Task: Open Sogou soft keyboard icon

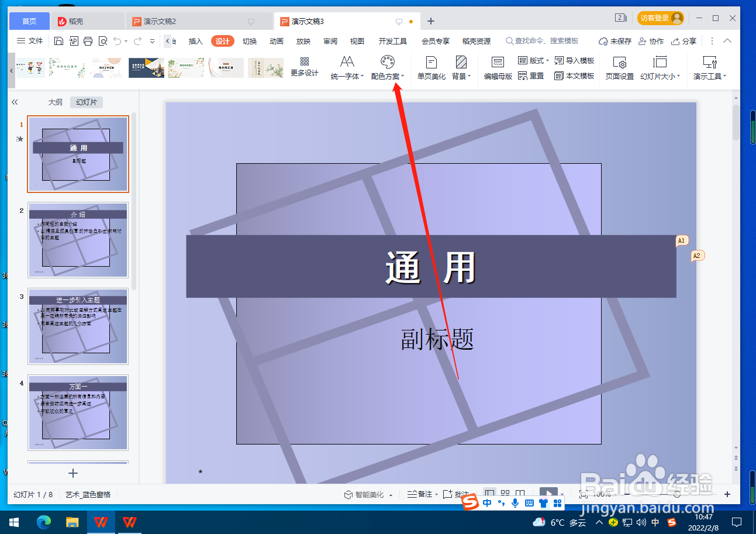Action: [529, 503]
